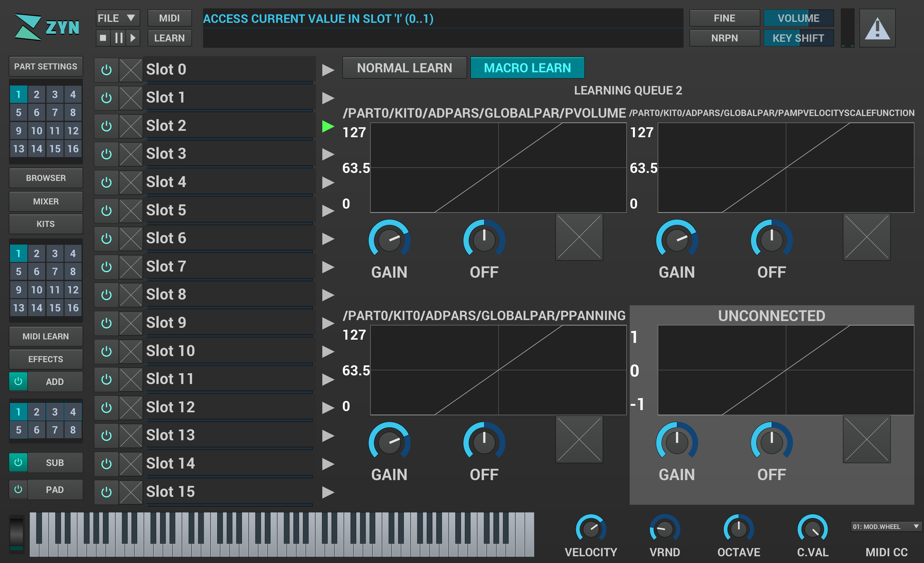Open the ADD synth editor
Viewport: 924px width, 563px height.
55,381
